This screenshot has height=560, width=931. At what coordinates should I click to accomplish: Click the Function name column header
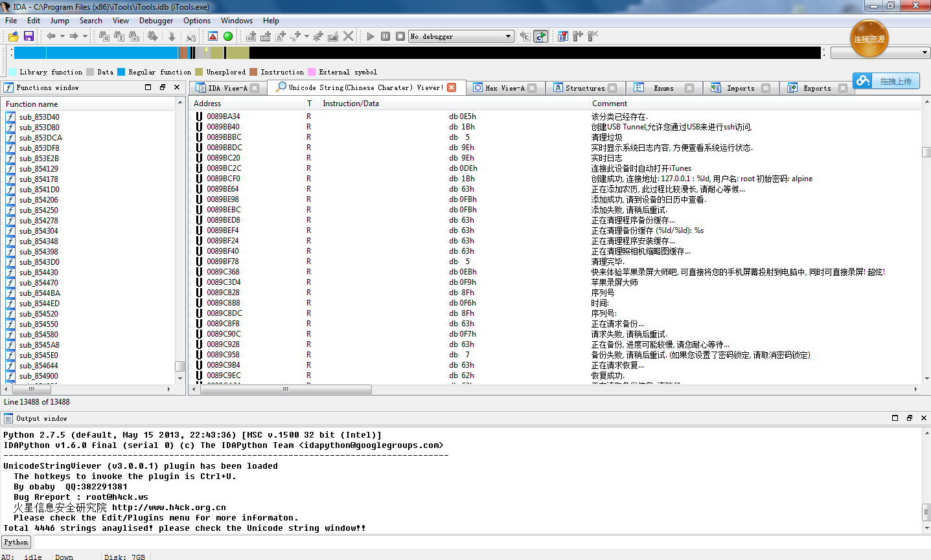(89, 104)
